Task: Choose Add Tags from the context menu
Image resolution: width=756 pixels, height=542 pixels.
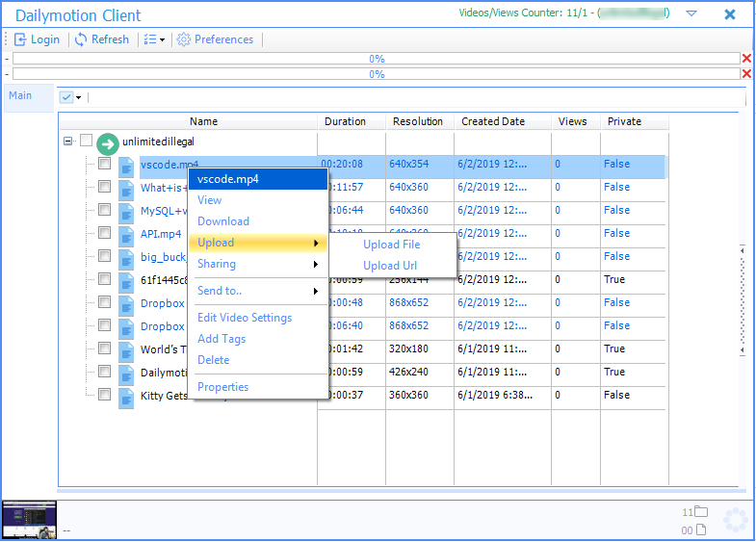Action: coord(222,339)
